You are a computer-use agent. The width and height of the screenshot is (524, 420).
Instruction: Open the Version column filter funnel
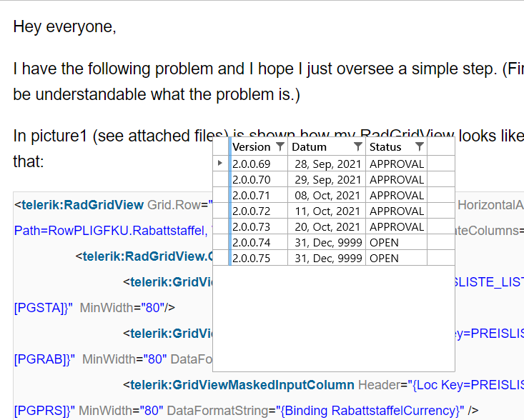280,146
